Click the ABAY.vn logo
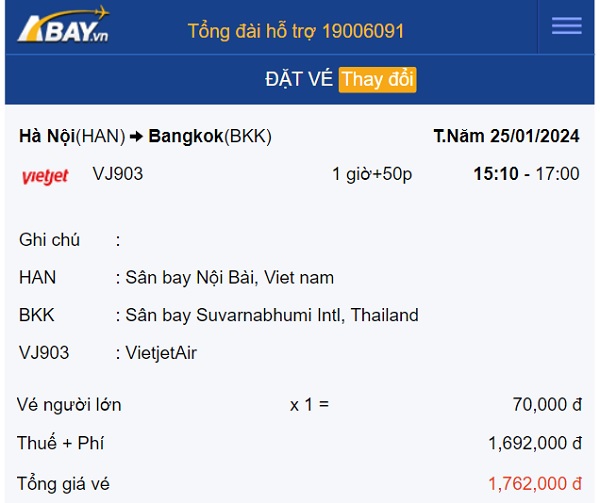This screenshot has height=503, width=600. [64, 24]
